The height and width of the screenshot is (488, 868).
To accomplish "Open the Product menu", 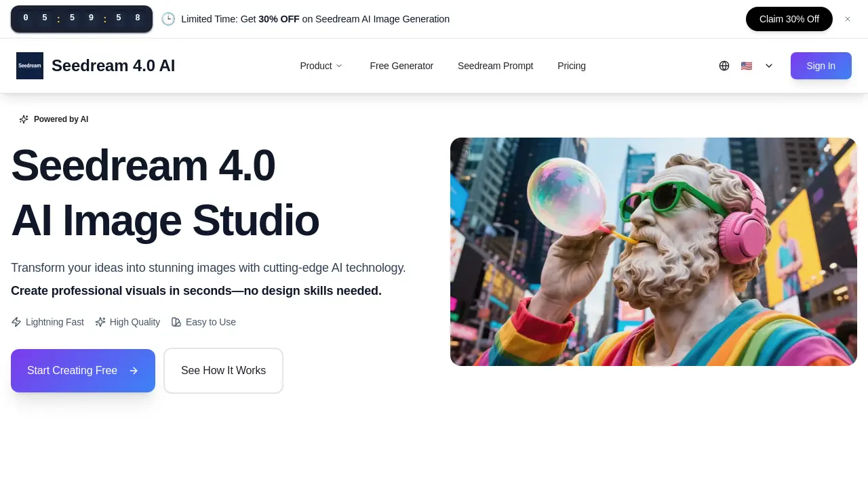I will pos(321,66).
